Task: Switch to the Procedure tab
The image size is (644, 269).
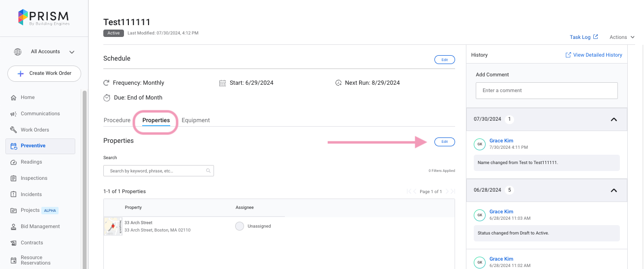Action: click(x=117, y=120)
